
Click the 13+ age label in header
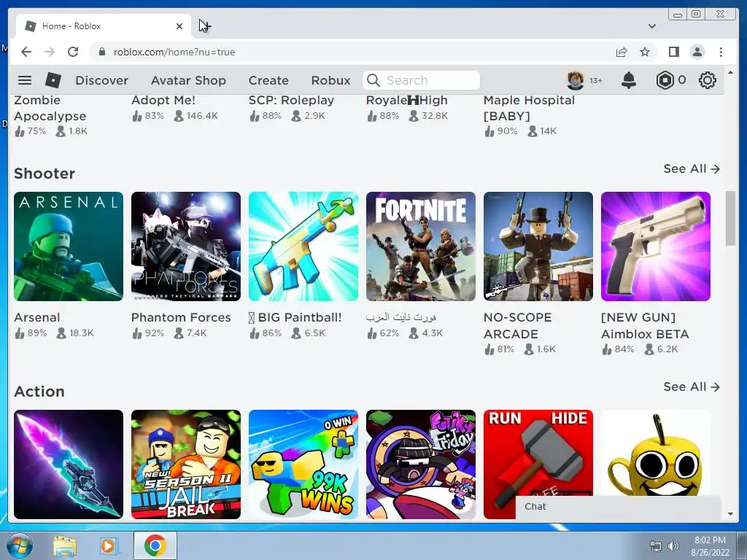(595, 80)
